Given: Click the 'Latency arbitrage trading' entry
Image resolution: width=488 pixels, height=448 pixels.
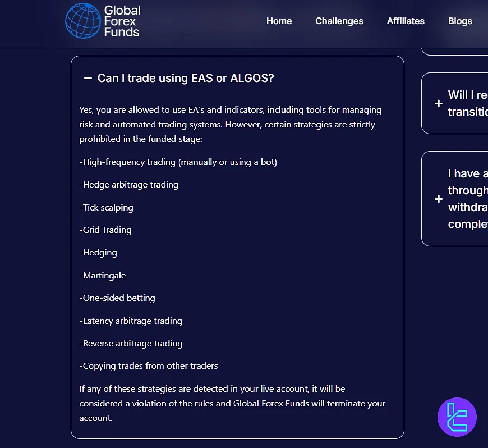Looking at the screenshot, I should coord(131,321).
